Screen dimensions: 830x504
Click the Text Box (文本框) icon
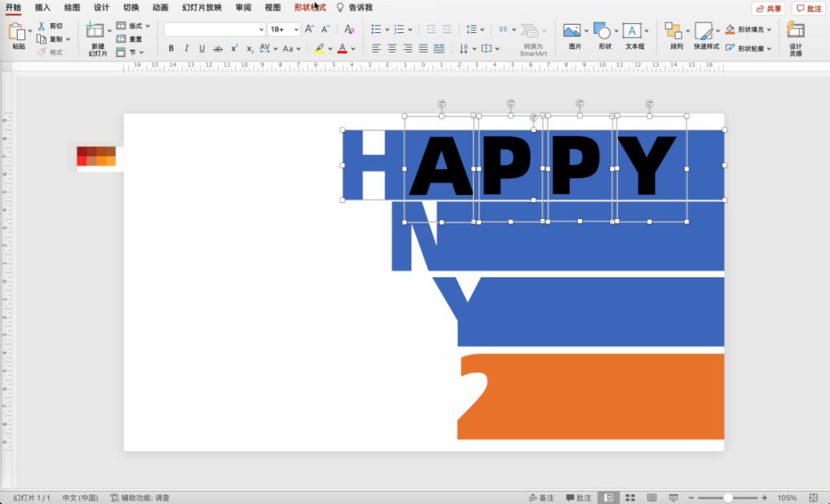pyautogui.click(x=632, y=31)
